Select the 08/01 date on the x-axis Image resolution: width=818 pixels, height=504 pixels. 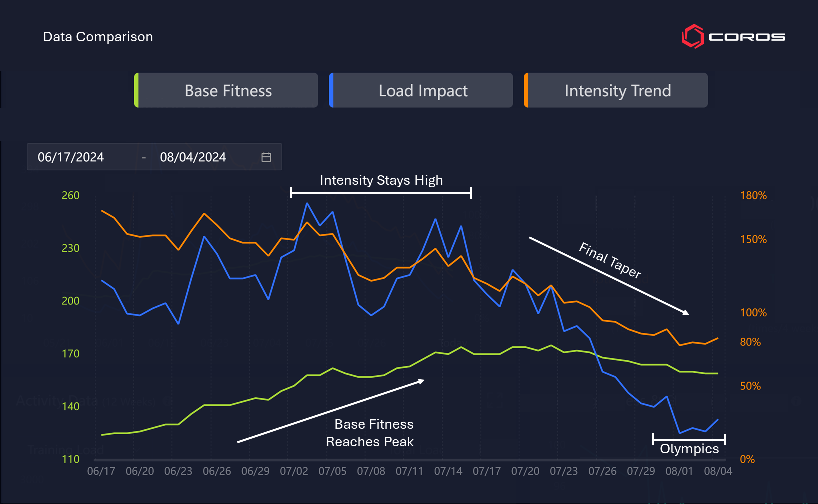[x=679, y=471]
